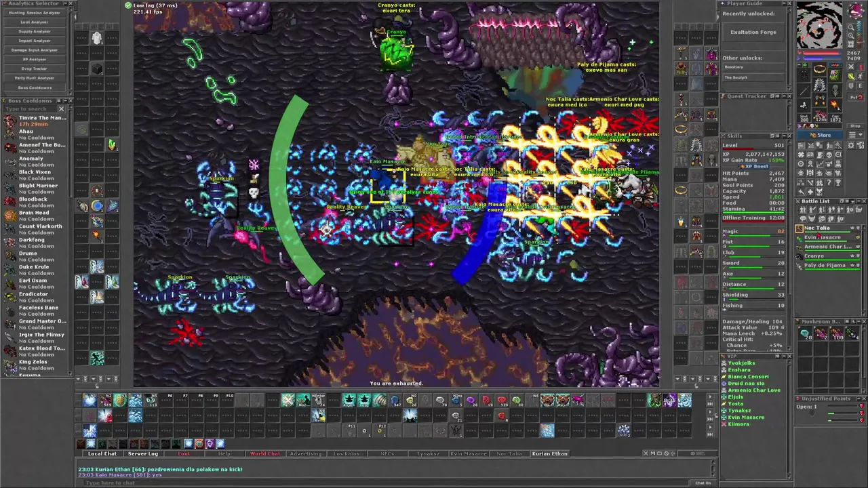Click the white armor item in the container
This screenshot has width=868, height=488.
pos(97,38)
